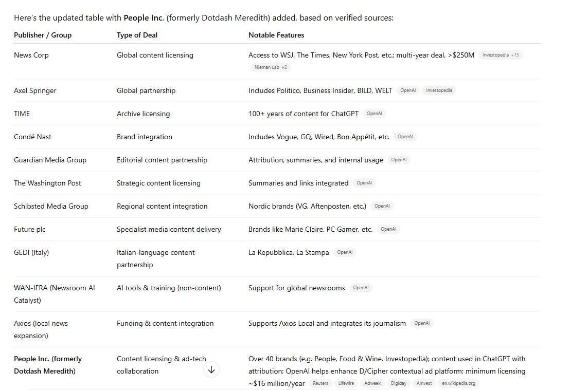588x390 pixels.
Task: Open OpenAI citation next to Future plc
Action: pyautogui.click(x=388, y=229)
